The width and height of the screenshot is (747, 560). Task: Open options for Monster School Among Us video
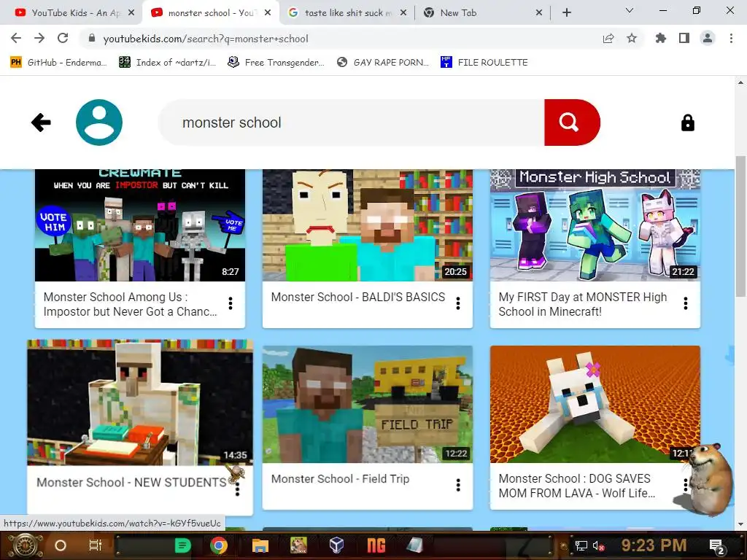click(x=231, y=303)
